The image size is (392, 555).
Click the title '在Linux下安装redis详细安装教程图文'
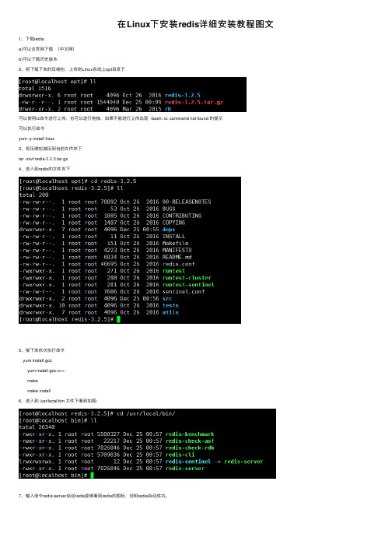click(x=195, y=24)
